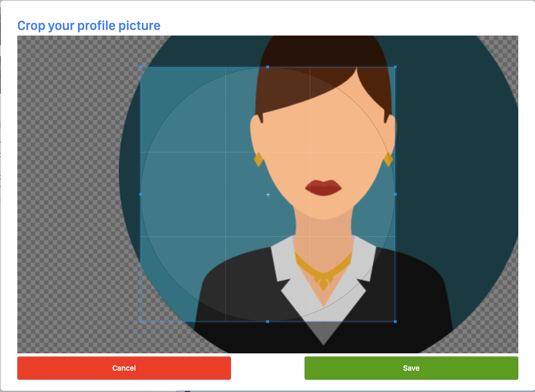Click the avatar's right gold earring

(388, 160)
